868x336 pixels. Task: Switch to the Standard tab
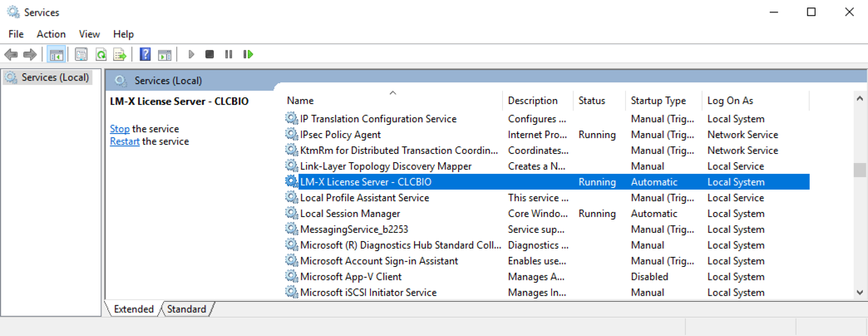[x=186, y=309]
